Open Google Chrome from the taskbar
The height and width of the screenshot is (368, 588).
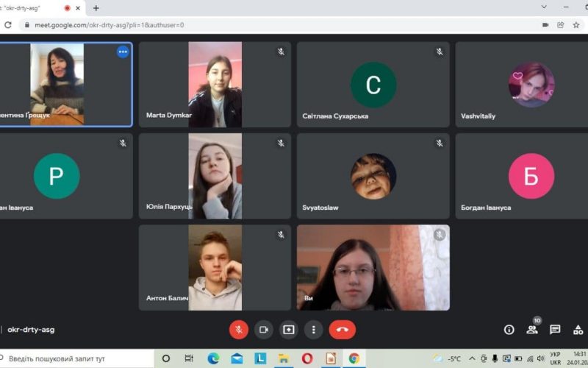[x=354, y=358]
